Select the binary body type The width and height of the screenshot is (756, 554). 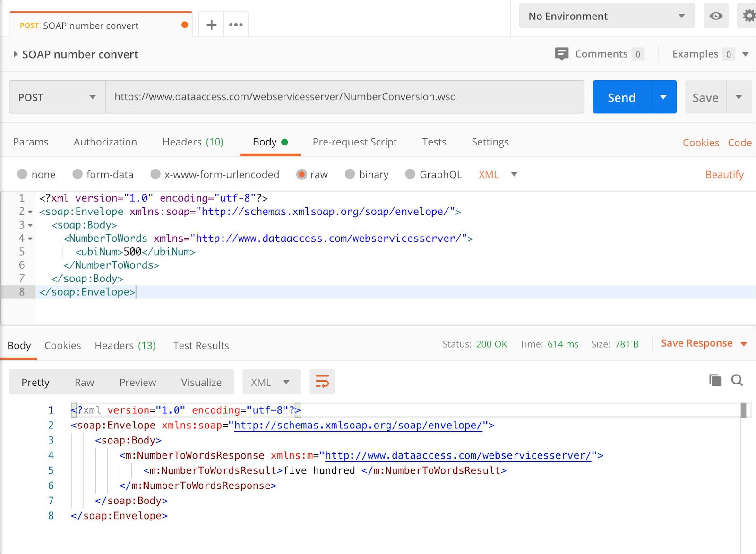pos(350,174)
